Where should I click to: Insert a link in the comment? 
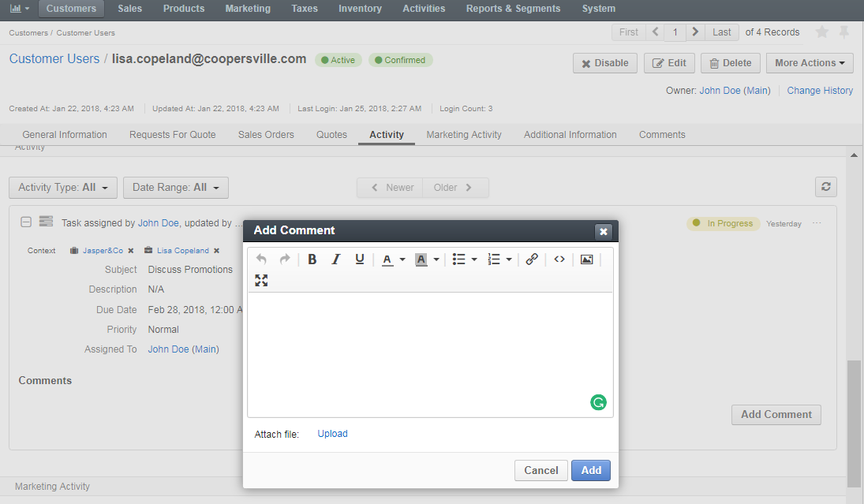pos(532,259)
